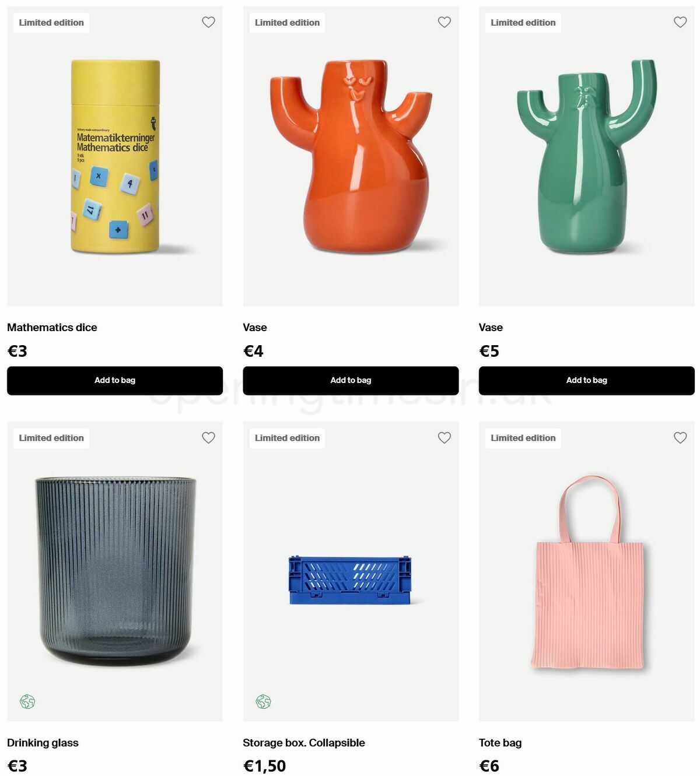The width and height of the screenshot is (700, 776).
Task: Click globe eco icon on Storage box
Action: tap(264, 701)
